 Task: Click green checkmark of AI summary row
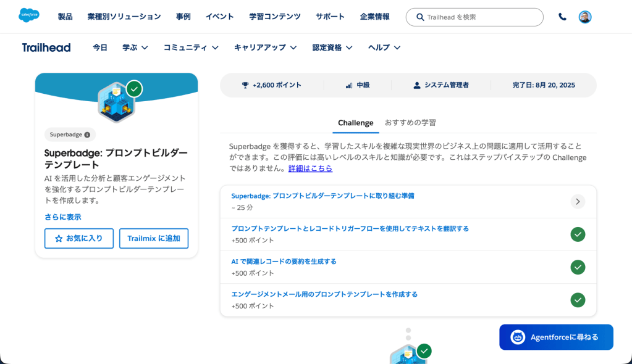(x=578, y=267)
